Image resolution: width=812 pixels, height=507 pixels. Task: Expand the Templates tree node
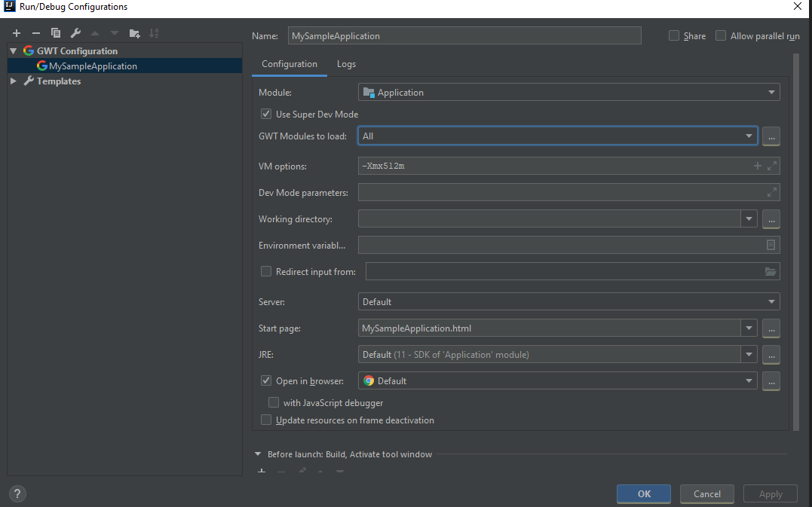coord(14,81)
